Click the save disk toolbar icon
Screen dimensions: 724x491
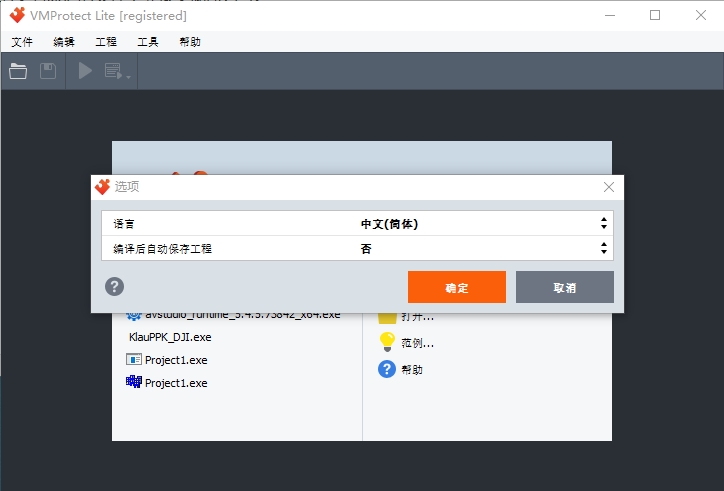pos(48,71)
